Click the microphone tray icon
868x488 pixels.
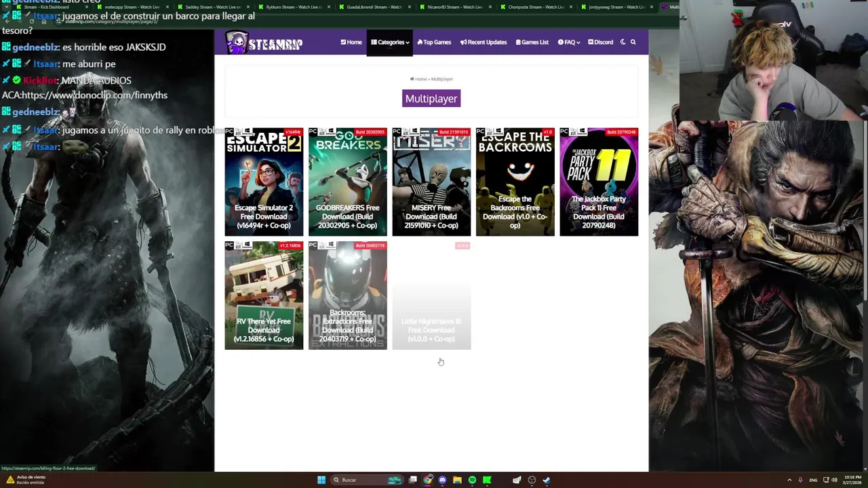(800, 480)
